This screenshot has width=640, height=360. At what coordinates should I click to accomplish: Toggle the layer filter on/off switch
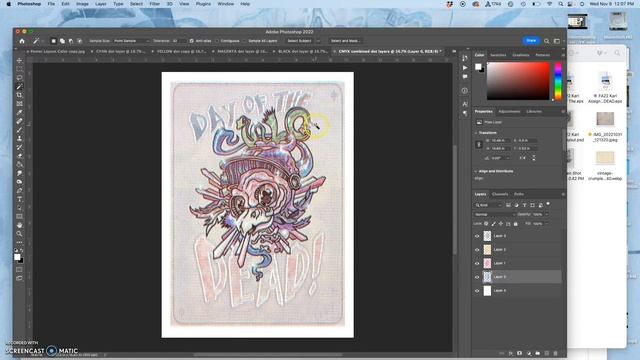click(548, 204)
